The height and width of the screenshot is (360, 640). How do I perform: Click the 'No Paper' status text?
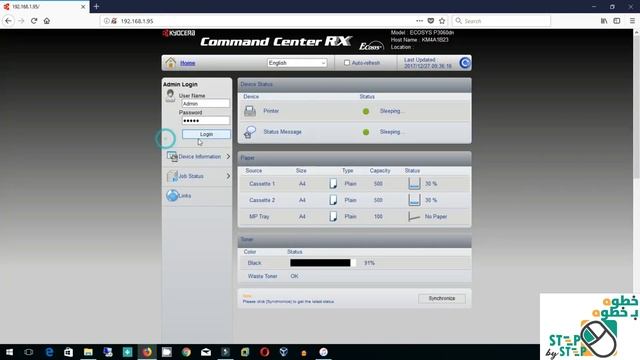pos(436,216)
